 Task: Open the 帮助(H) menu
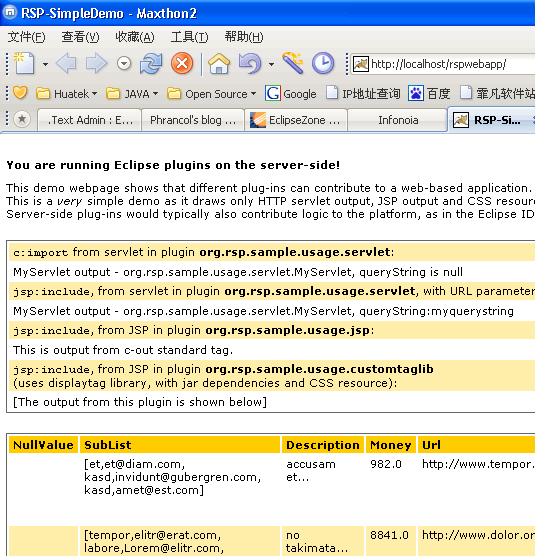click(x=244, y=37)
